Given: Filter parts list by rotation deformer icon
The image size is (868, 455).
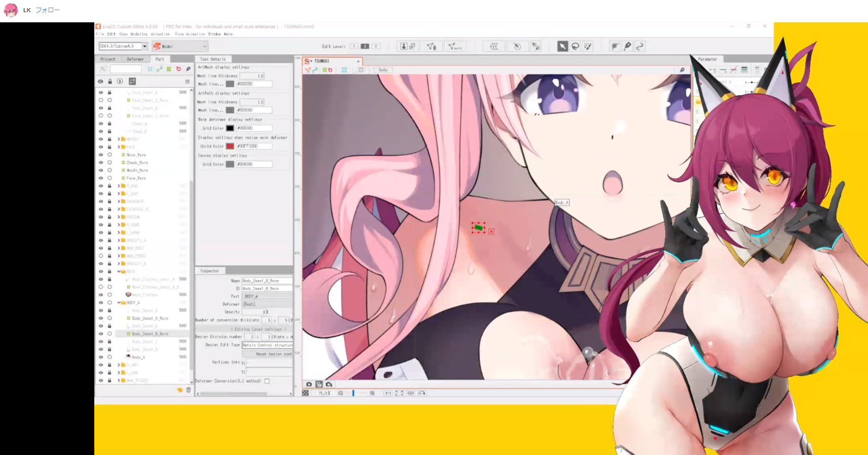Looking at the screenshot, I should coord(178,69).
